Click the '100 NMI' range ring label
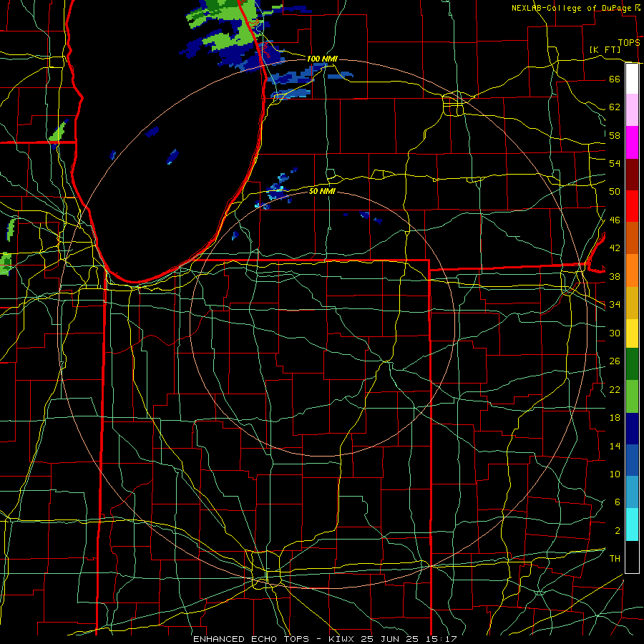Image resolution: width=644 pixels, height=644 pixels. click(x=322, y=59)
